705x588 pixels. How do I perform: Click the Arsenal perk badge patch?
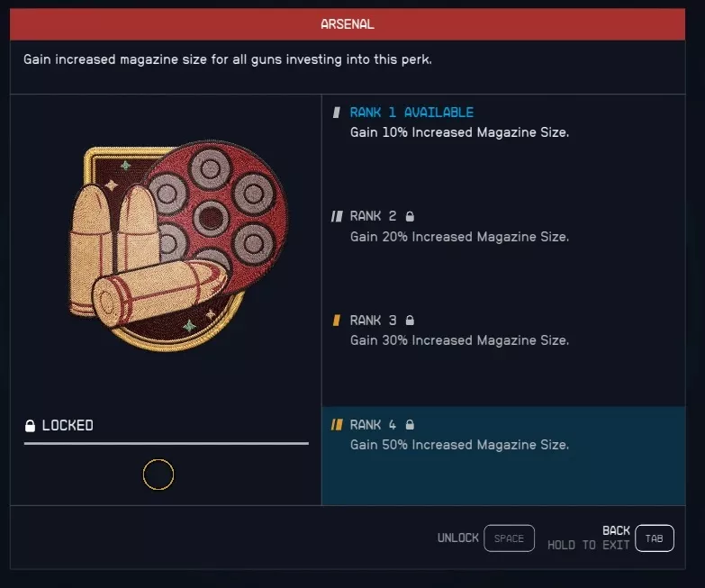(178, 246)
